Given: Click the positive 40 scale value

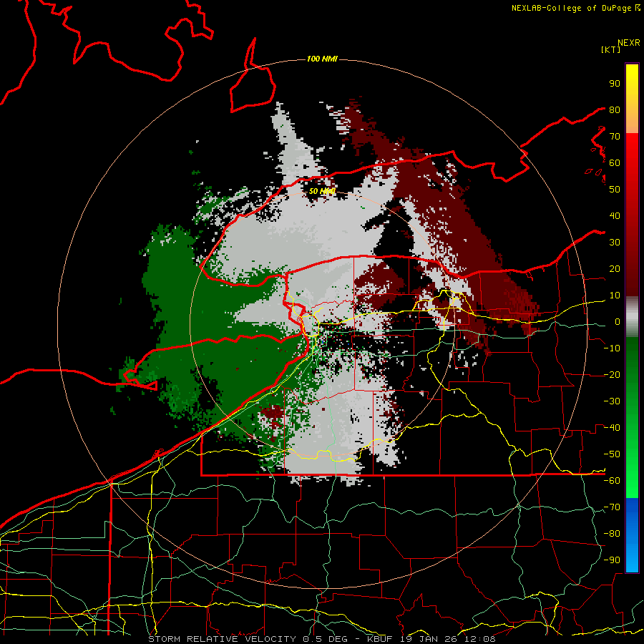Looking at the screenshot, I should (x=615, y=215).
